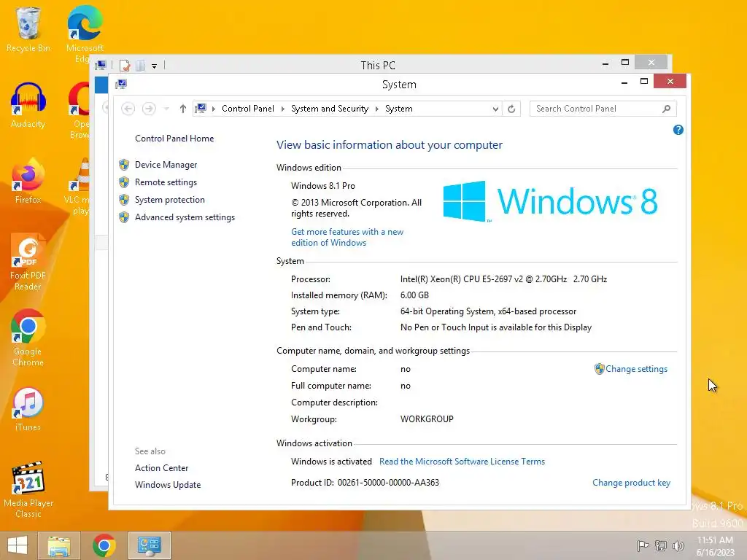
Task: Maximize the System window
Action: [644, 82]
